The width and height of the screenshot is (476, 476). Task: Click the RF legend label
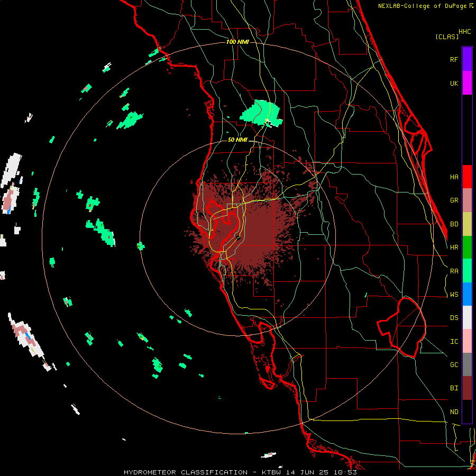(x=454, y=59)
